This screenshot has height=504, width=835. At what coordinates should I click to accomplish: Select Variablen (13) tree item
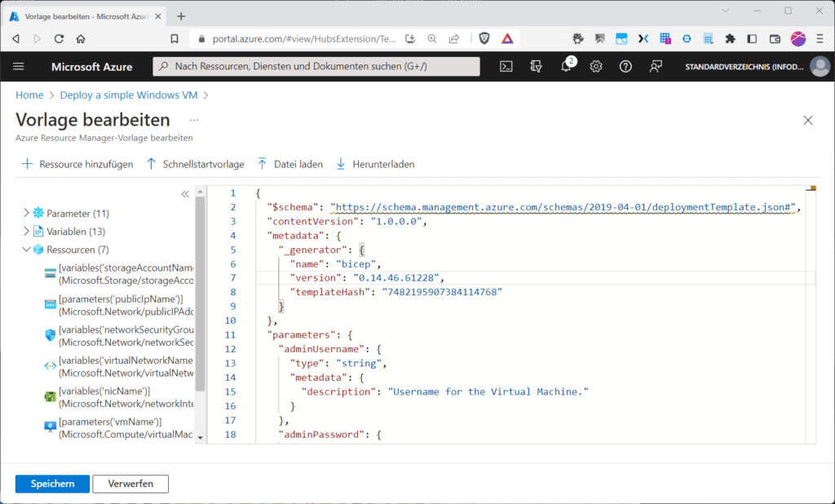tap(76, 232)
